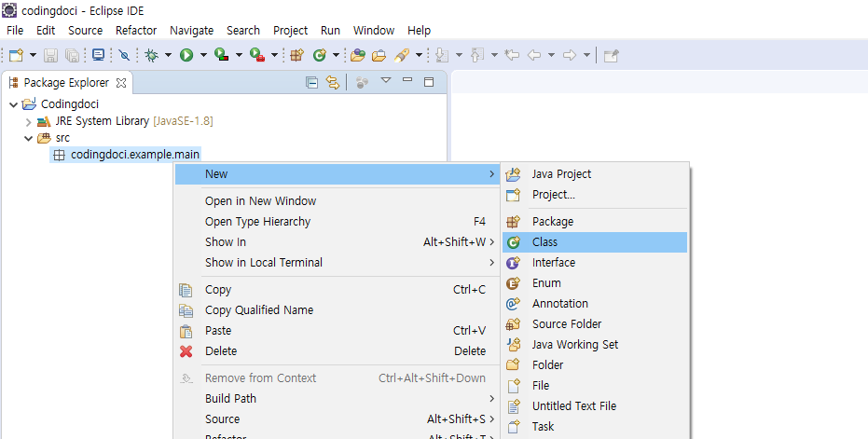The width and height of the screenshot is (868, 439).
Task: Select Paste in context menu
Action: coord(337,331)
